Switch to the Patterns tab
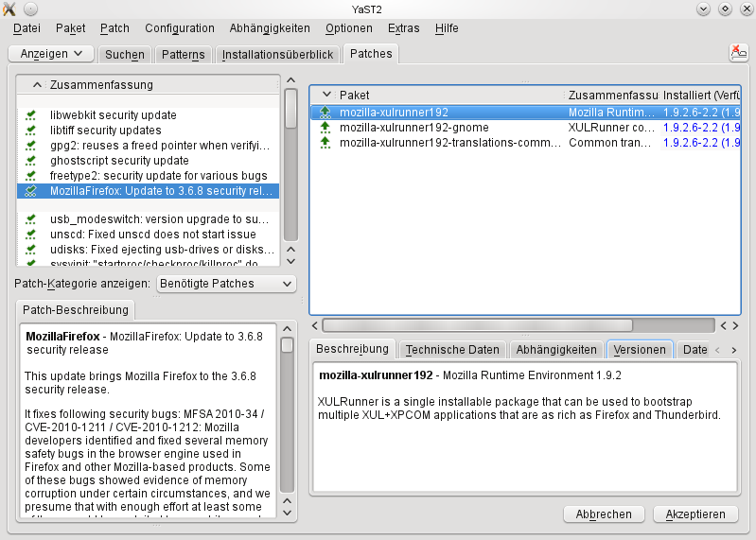Viewport: 756px width, 540px height. pyautogui.click(x=184, y=55)
